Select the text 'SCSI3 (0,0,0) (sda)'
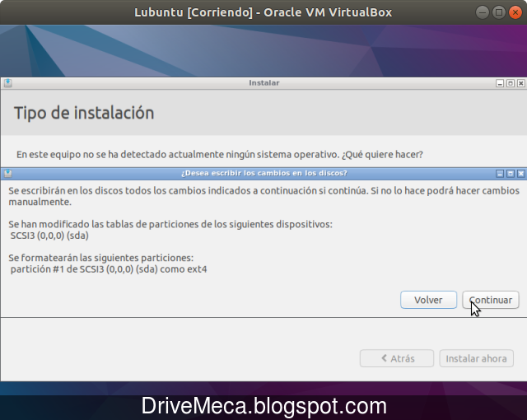 pyautogui.click(x=49, y=236)
